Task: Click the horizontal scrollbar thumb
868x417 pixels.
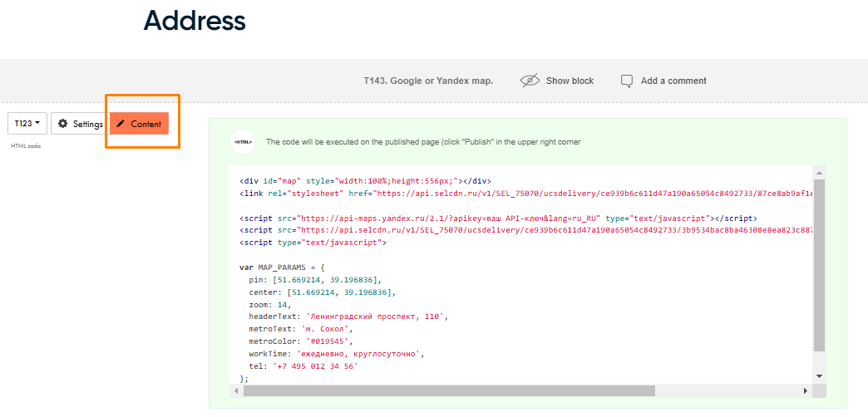Action: [449, 391]
